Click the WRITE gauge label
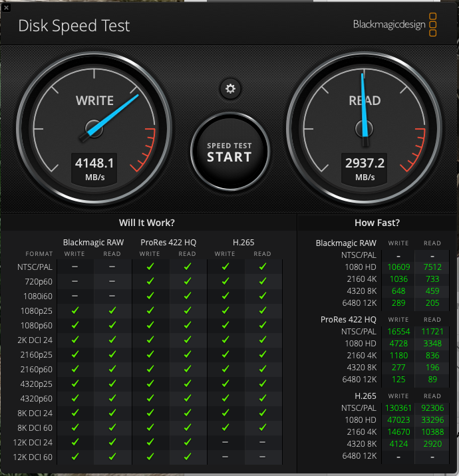Screen dimensions: 459x476 (94, 100)
